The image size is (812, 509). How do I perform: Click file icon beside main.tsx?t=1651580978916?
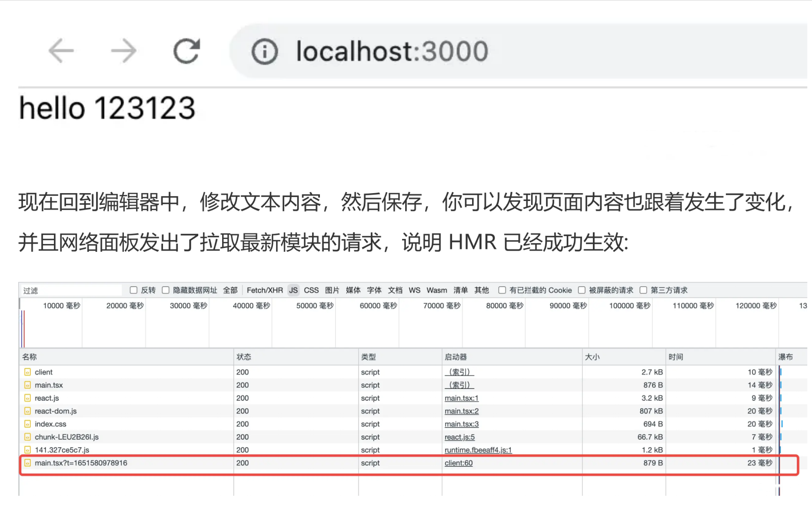[27, 463]
